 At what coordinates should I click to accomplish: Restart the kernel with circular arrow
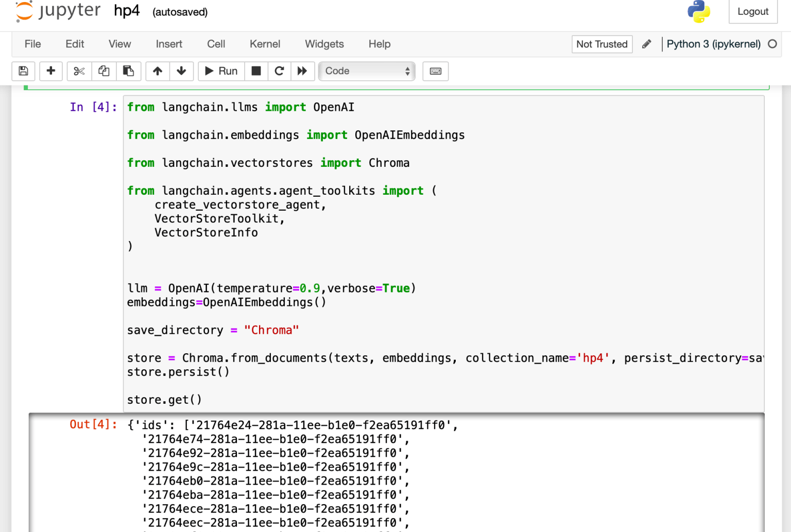[x=279, y=71]
